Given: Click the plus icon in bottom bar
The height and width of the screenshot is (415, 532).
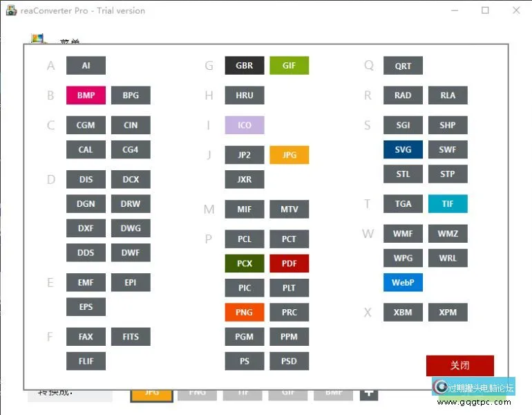Looking at the screenshot, I should pos(369,394).
